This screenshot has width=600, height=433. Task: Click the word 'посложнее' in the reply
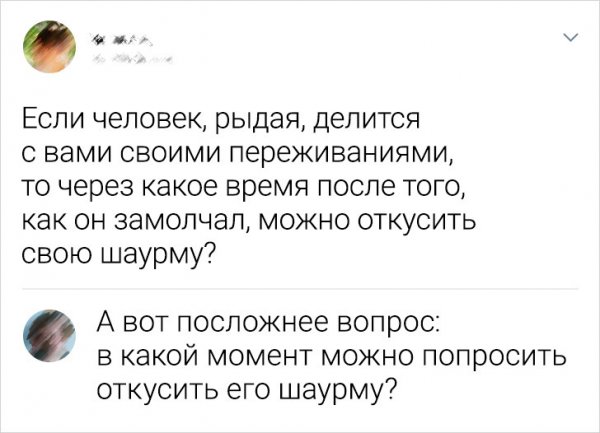265,321
